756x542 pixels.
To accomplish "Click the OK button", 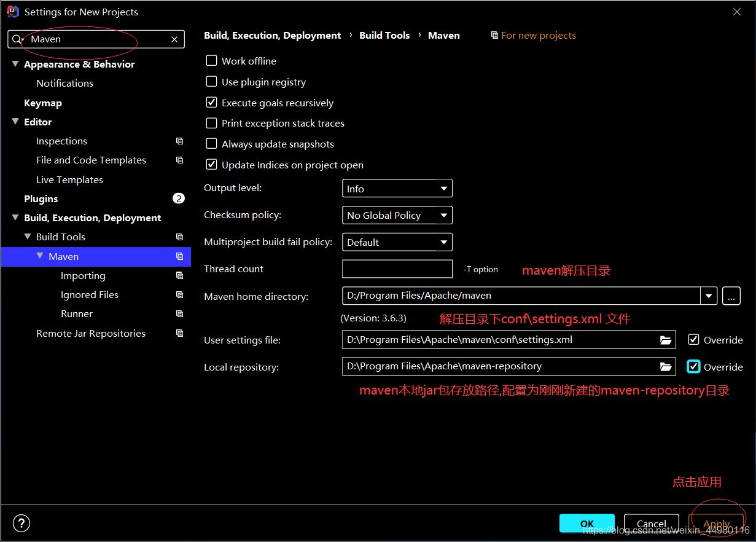I will click(x=587, y=524).
